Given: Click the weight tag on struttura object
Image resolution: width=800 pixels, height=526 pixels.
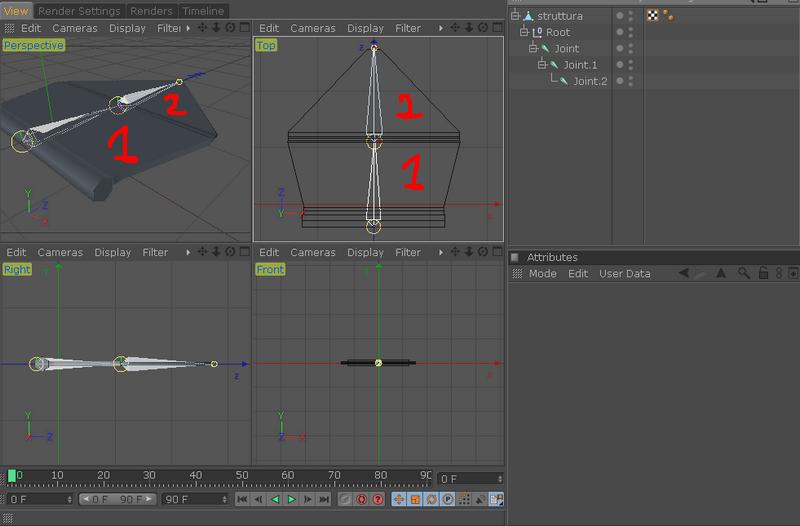Looking at the screenshot, I should 668,16.
